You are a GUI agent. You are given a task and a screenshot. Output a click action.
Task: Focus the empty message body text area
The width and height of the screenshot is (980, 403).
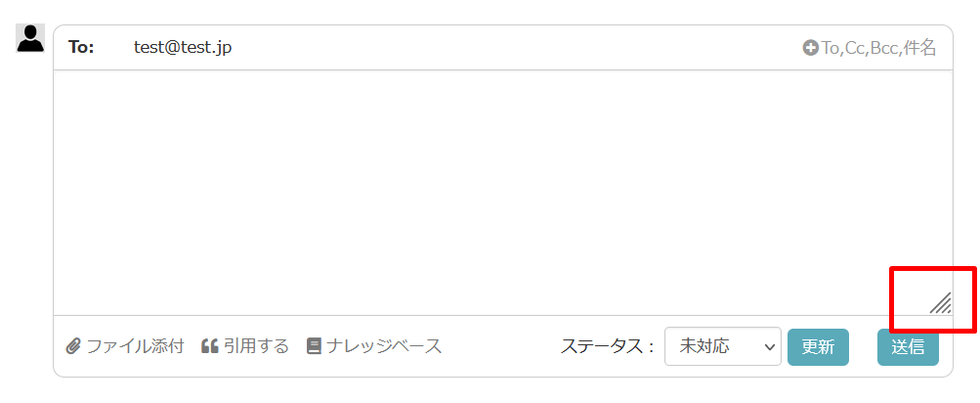tap(503, 193)
